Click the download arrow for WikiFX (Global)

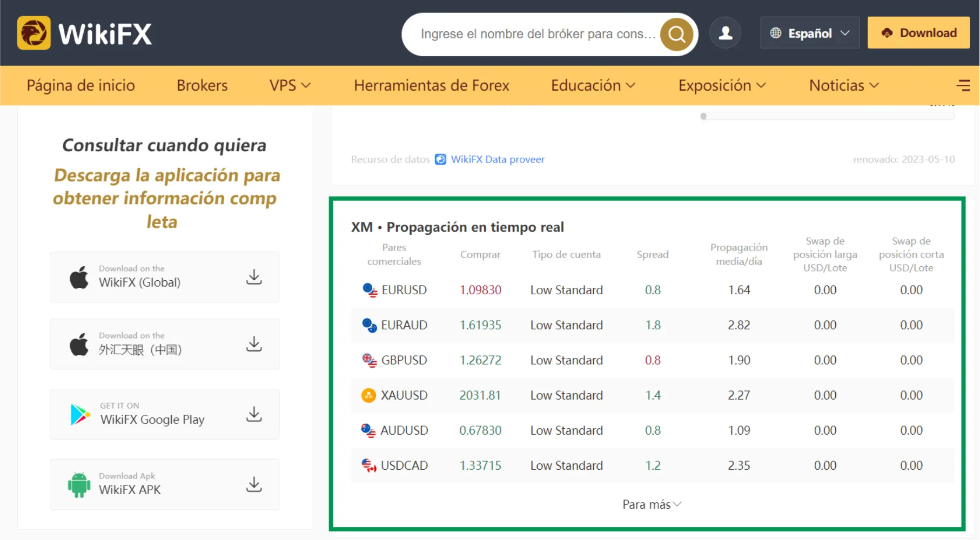[254, 277]
